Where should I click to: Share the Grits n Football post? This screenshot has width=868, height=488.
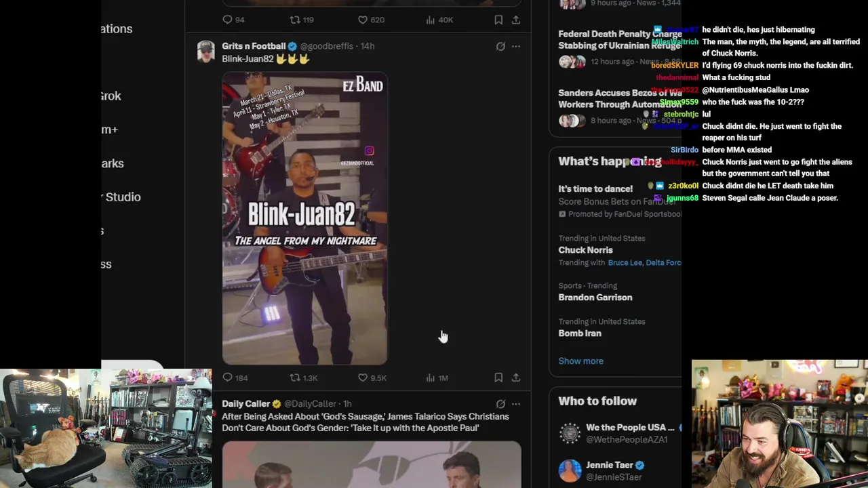point(516,378)
